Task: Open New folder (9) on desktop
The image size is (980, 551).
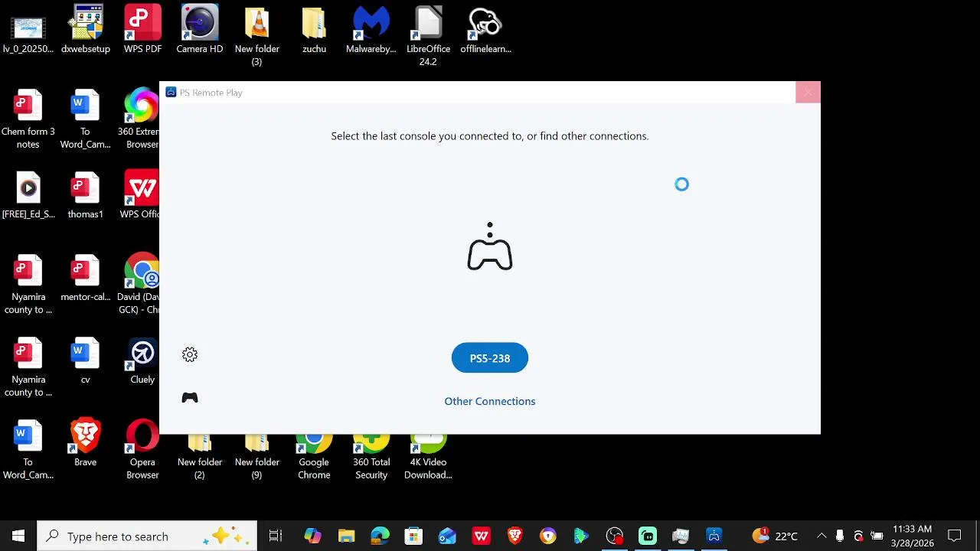Action: click(257, 457)
